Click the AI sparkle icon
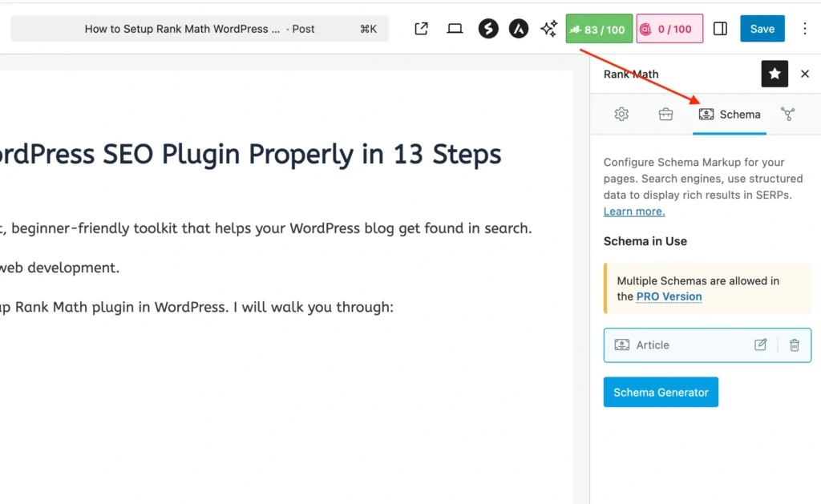The height and width of the screenshot is (504, 821). point(549,29)
